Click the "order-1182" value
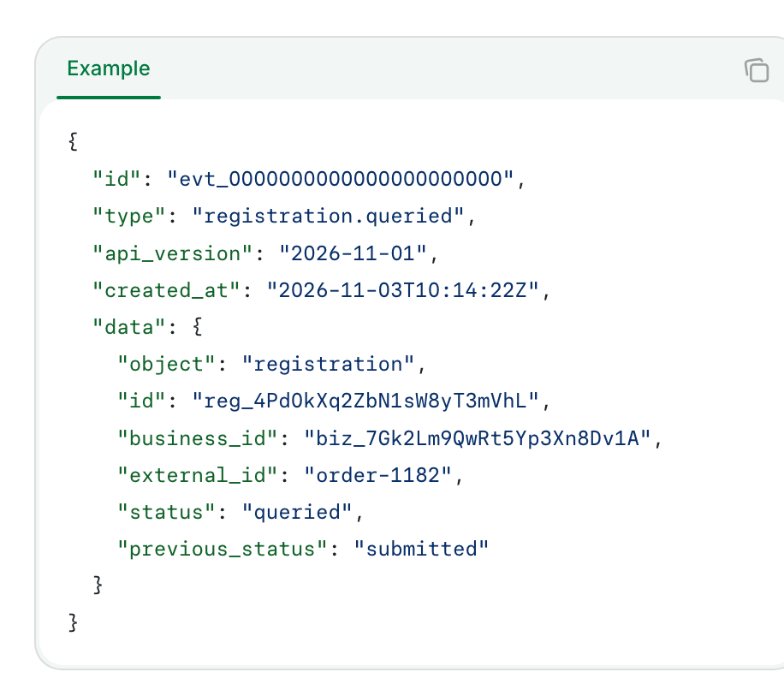 (x=377, y=475)
